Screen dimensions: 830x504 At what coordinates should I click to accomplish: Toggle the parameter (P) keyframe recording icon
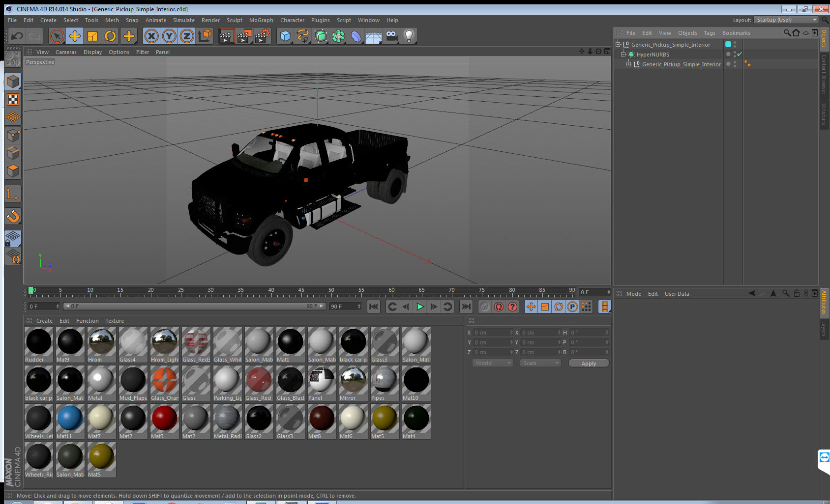[572, 307]
